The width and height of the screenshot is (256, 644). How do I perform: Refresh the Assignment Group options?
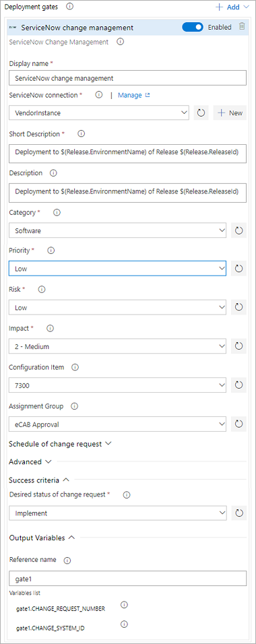[x=238, y=424]
